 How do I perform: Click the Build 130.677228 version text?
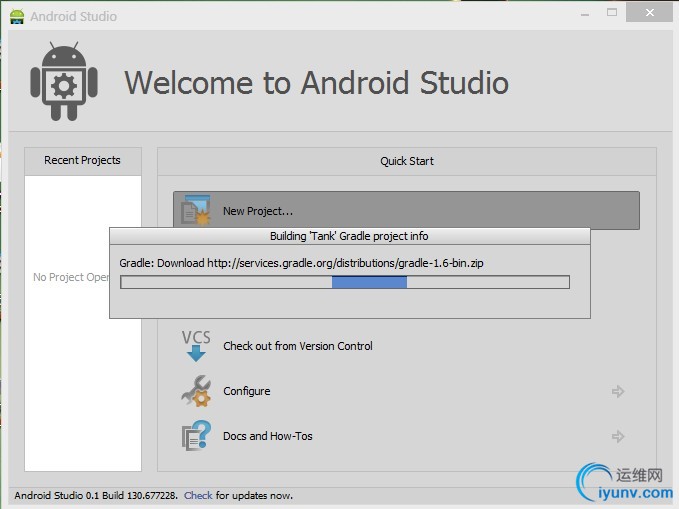(x=140, y=496)
